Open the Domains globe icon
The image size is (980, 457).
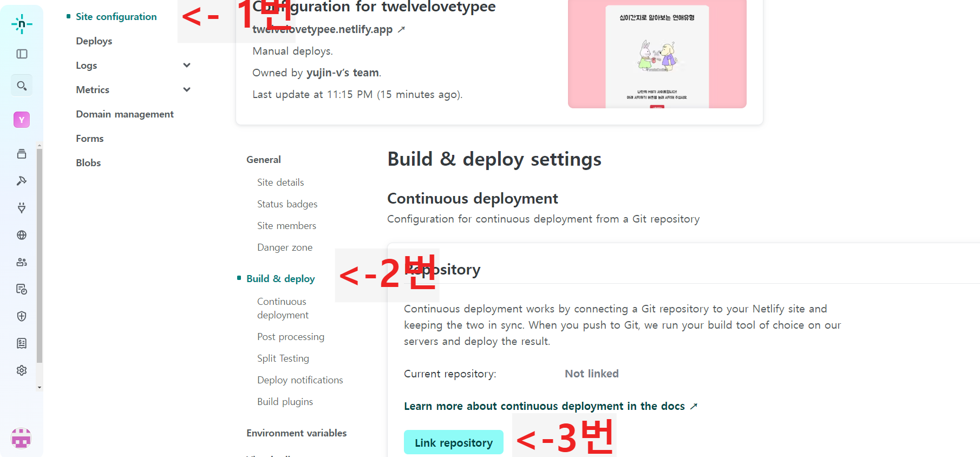(22, 235)
